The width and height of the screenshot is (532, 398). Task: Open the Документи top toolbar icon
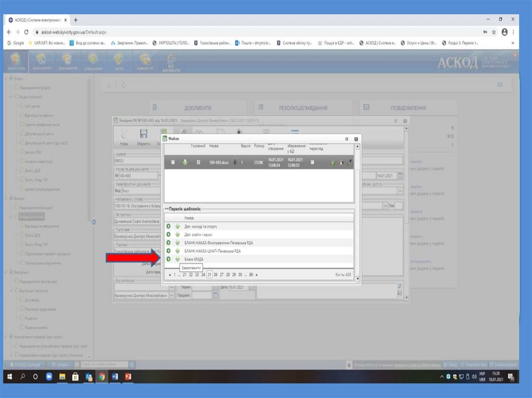click(x=68, y=62)
